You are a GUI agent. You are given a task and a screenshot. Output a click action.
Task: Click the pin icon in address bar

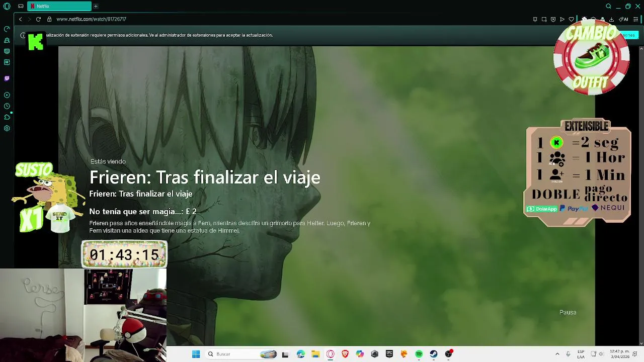click(x=535, y=19)
